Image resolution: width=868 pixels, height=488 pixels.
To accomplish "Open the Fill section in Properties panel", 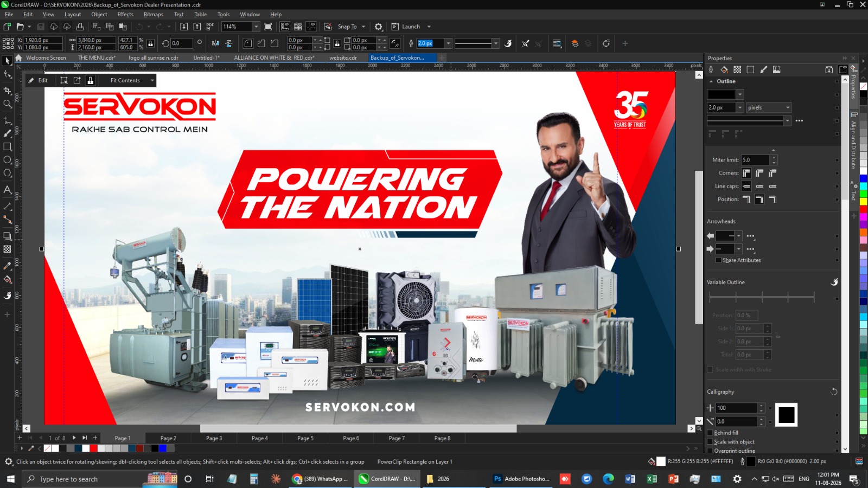I will [x=724, y=69].
